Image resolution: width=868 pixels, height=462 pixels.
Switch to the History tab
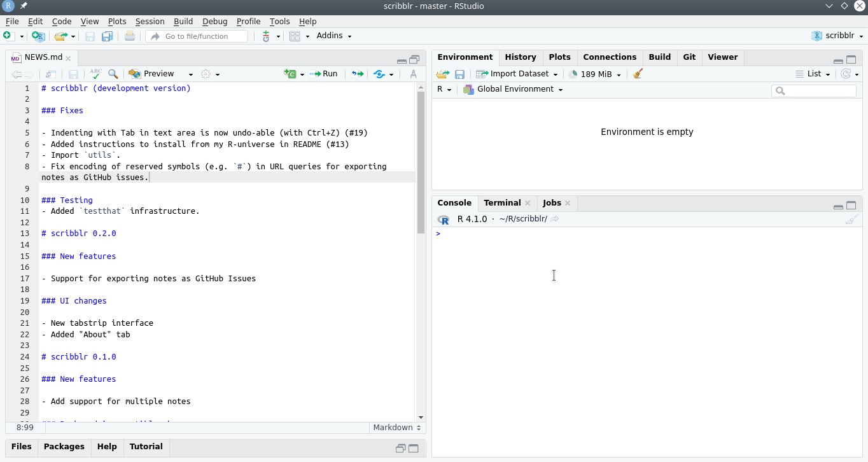(x=521, y=57)
